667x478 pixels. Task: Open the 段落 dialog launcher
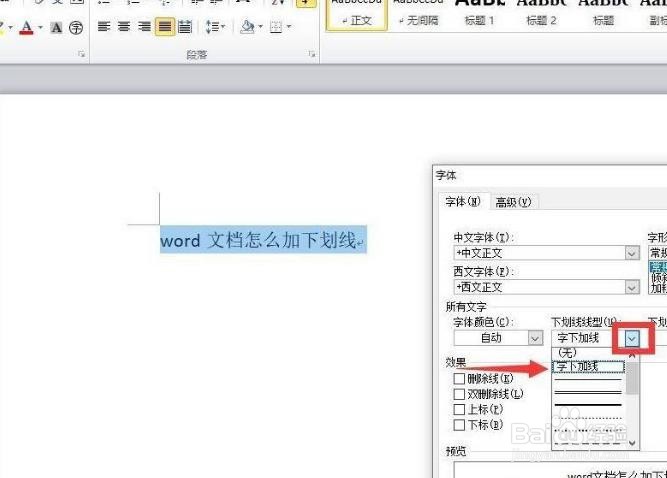pos(312,54)
